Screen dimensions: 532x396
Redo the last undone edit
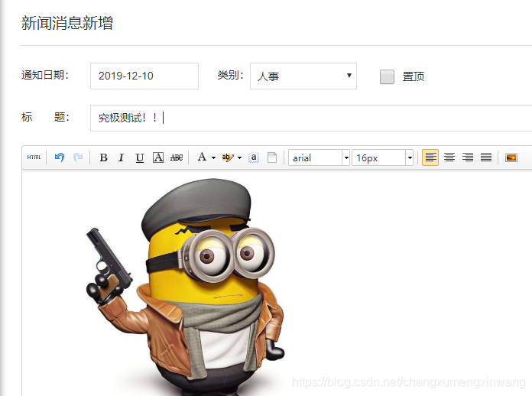click(78, 157)
